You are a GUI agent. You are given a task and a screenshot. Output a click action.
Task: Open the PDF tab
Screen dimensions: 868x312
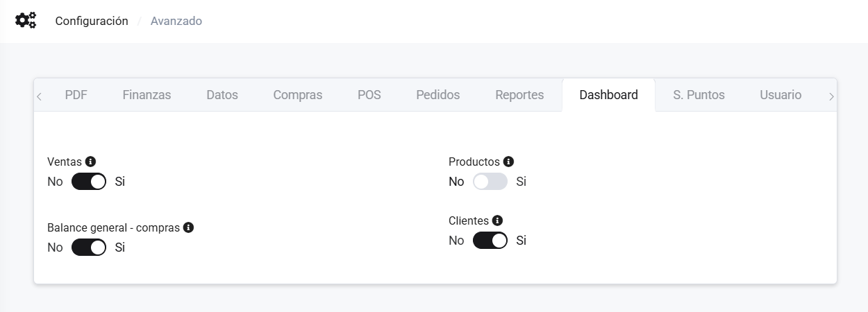point(76,95)
